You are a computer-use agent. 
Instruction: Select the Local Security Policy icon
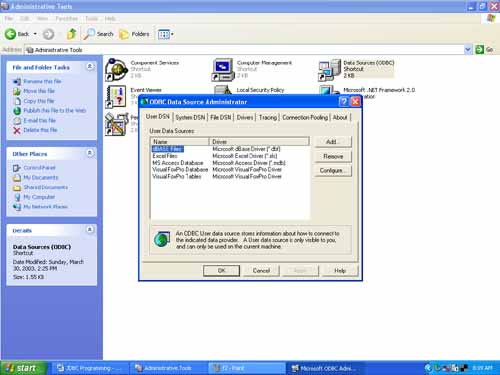click(223, 90)
